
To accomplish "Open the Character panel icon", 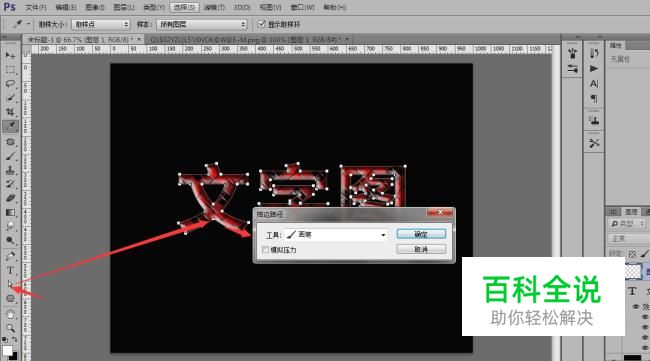I will 594,84.
